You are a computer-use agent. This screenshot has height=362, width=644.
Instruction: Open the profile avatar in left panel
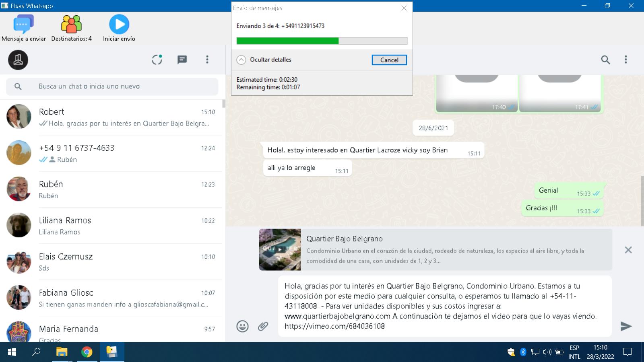click(18, 60)
